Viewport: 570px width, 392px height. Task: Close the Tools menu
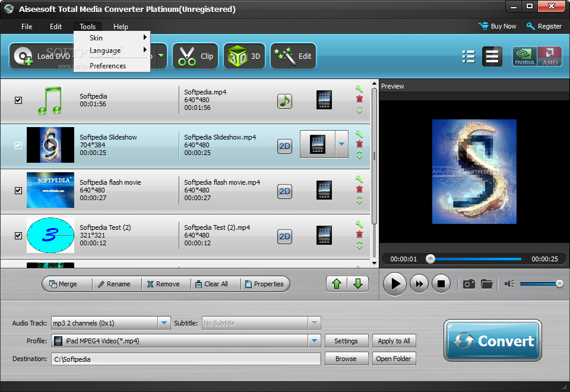click(88, 27)
